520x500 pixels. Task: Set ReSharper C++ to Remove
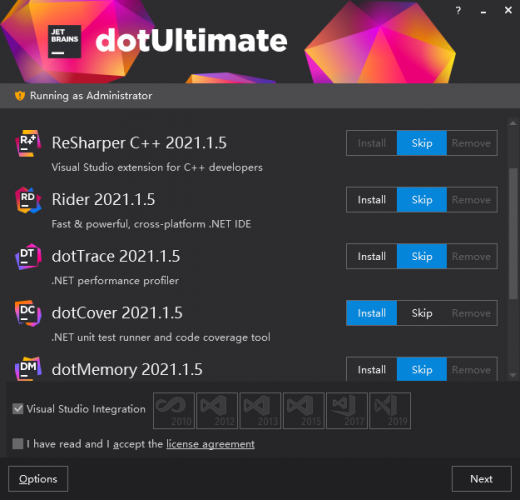[x=472, y=143]
